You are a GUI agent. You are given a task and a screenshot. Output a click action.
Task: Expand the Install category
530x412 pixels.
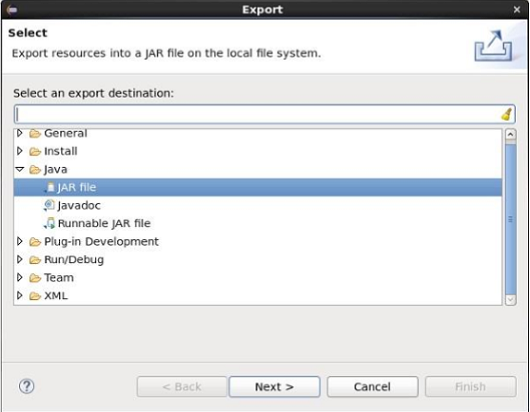point(20,151)
